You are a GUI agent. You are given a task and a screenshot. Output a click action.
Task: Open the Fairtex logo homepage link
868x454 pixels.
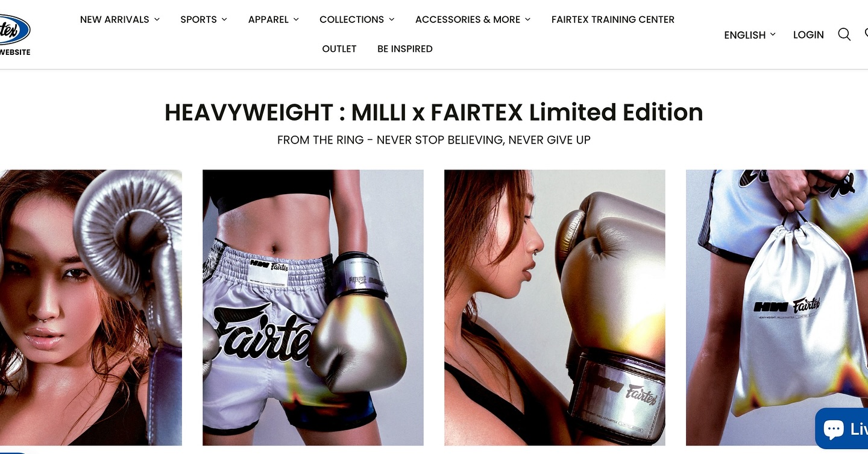pyautogui.click(x=14, y=35)
